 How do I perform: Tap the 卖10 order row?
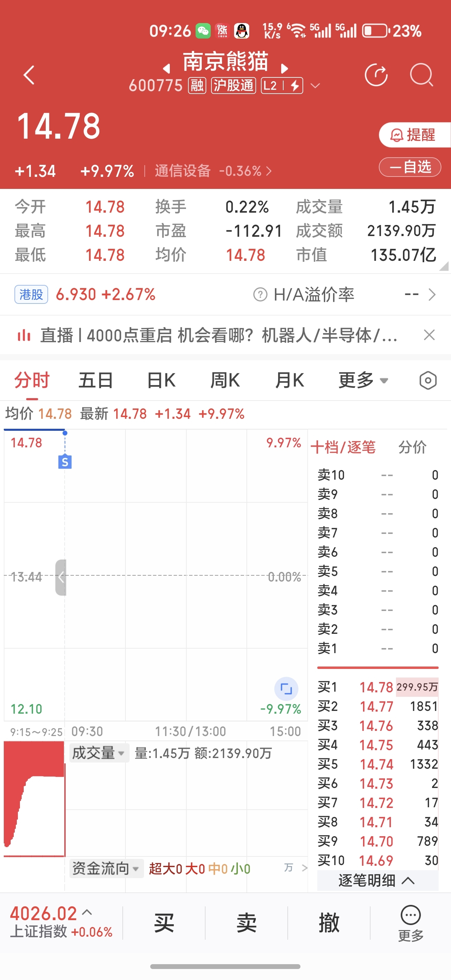click(x=378, y=475)
